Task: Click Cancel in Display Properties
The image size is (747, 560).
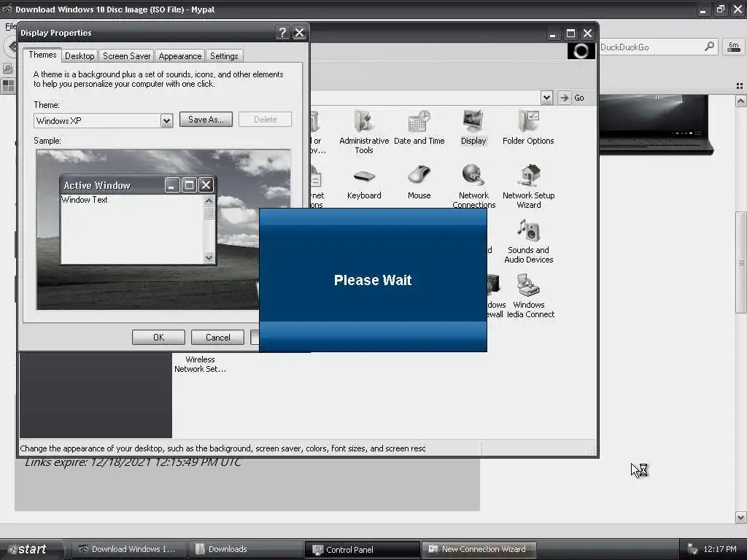Action: [x=217, y=337]
